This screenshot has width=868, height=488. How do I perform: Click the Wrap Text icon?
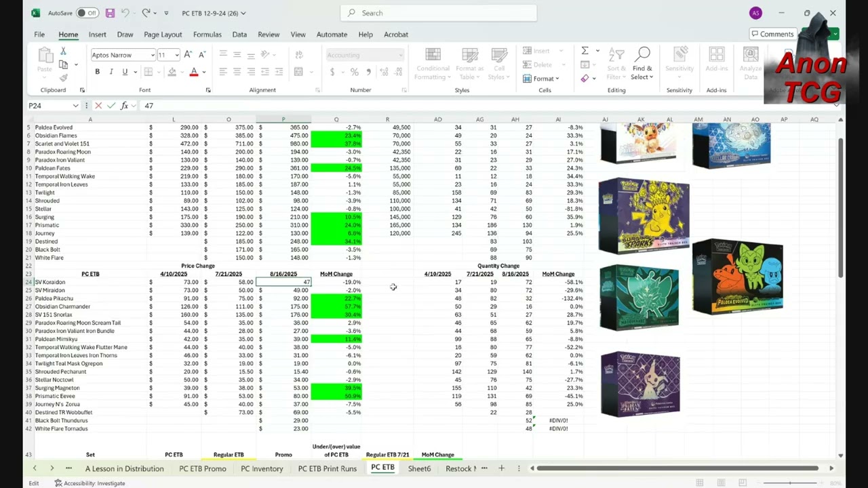pos(298,55)
